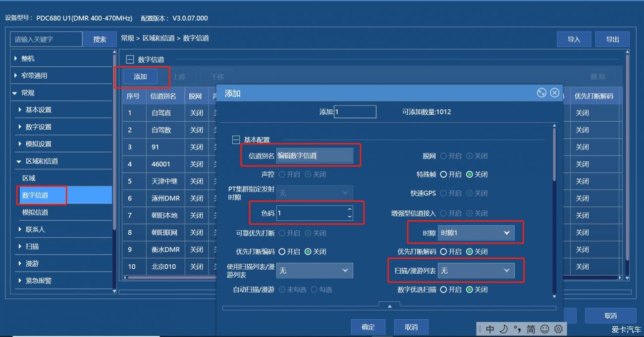
Task: Enable the 特殊帧 开启 radio button
Action: click(443, 175)
